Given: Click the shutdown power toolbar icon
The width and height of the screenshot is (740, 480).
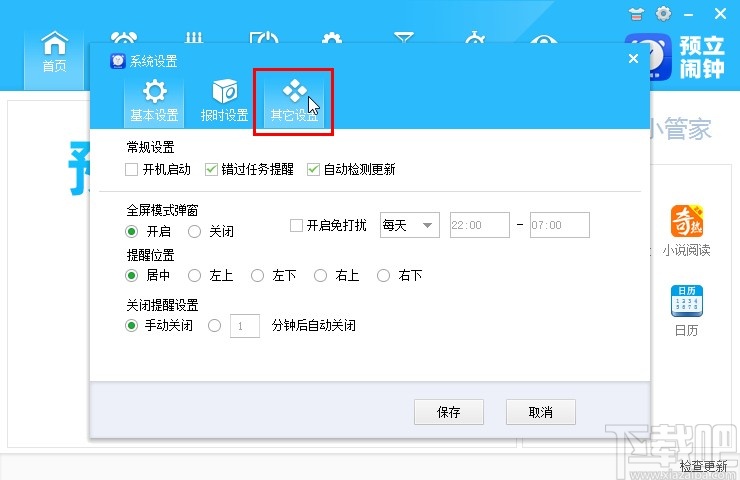Looking at the screenshot, I should (263, 38).
